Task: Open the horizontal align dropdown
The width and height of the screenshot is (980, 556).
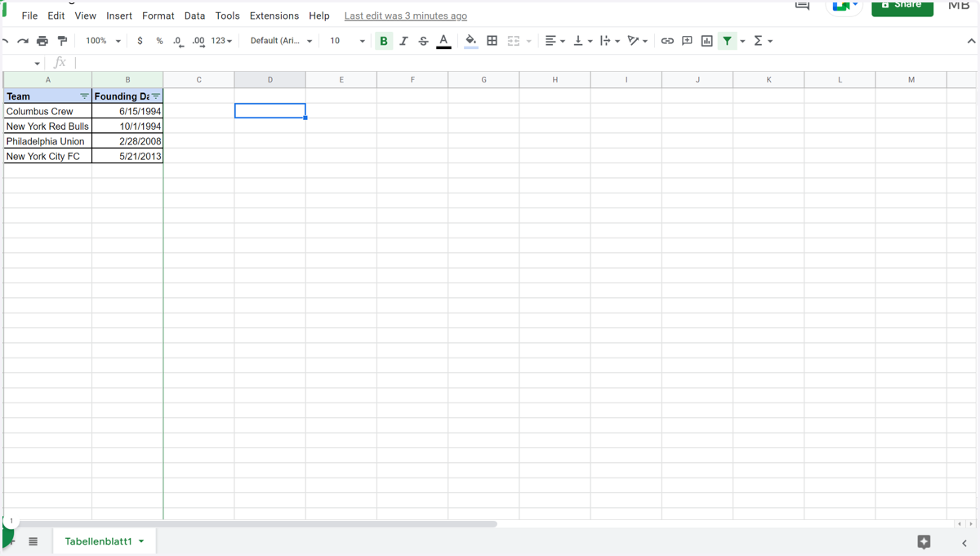Action: tap(555, 41)
